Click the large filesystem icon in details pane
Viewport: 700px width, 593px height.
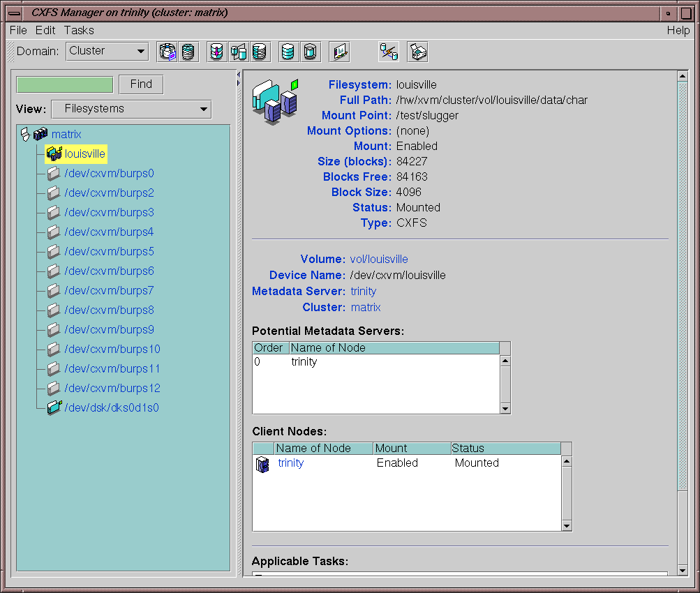tap(275, 102)
